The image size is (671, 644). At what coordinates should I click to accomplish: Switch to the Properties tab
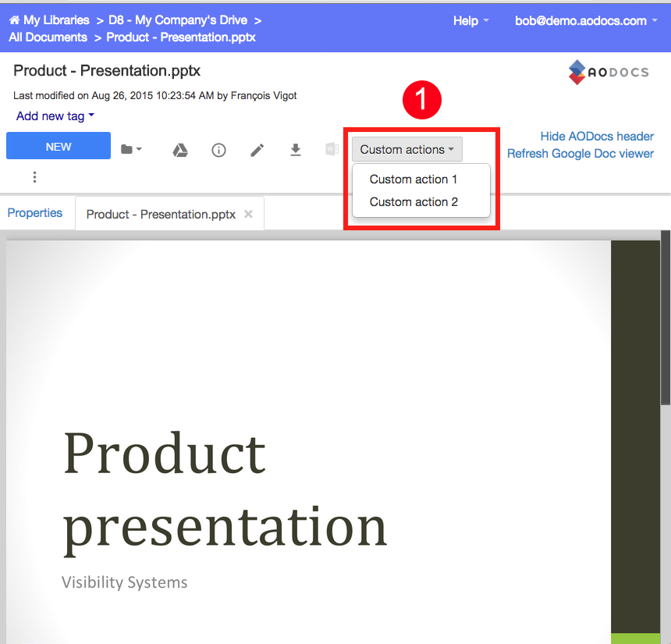coord(35,213)
